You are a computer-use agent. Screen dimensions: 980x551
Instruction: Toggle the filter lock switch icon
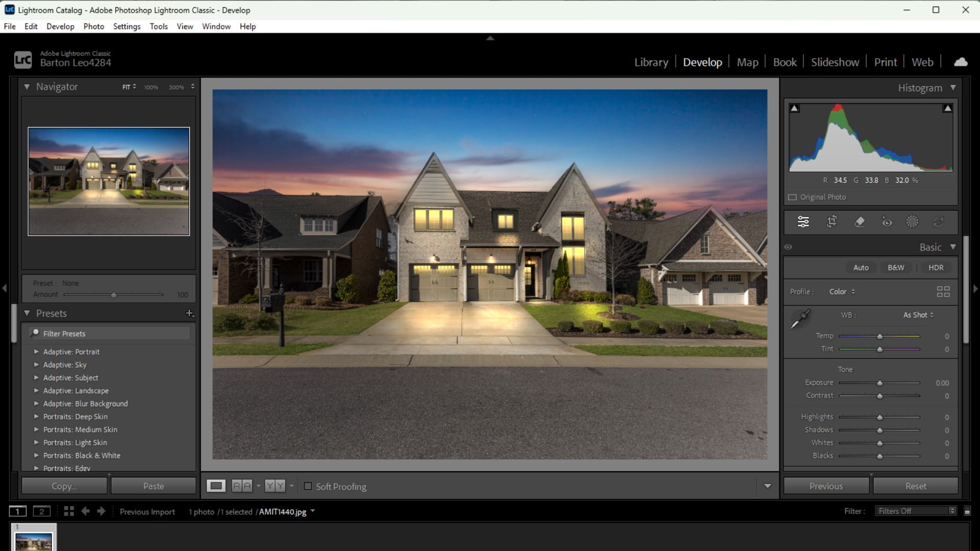point(967,511)
